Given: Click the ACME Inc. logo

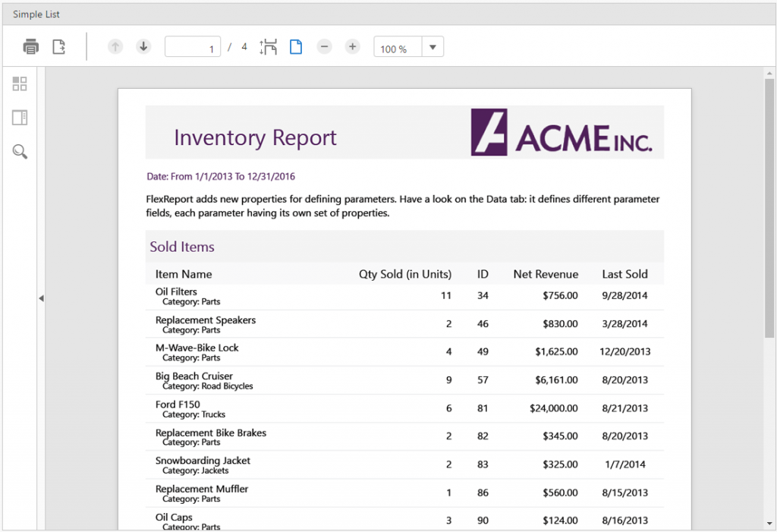Looking at the screenshot, I should tap(561, 133).
